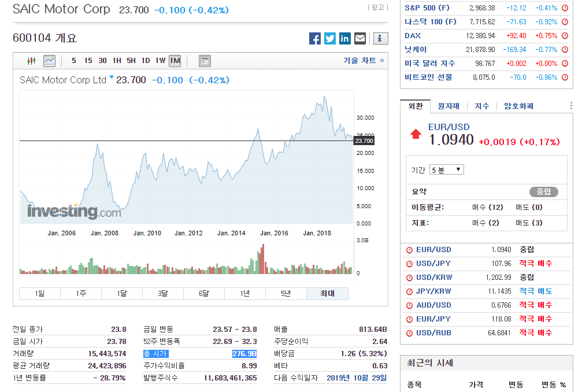Click clock icon next to 비트코인 선물
The image size is (582, 392).
click(565, 77)
